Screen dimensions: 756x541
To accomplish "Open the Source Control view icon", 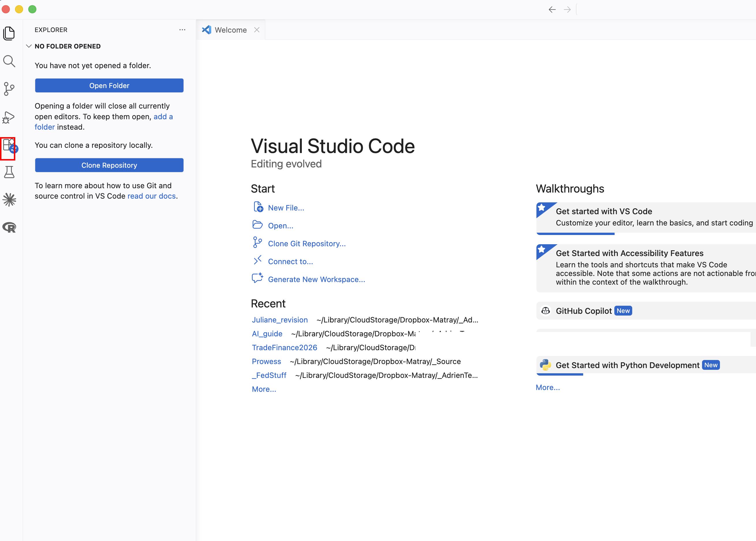I will [x=9, y=89].
